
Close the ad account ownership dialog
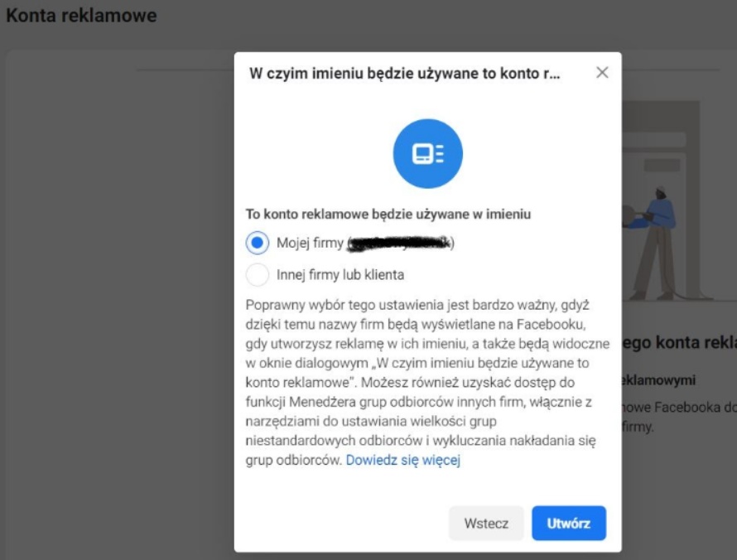(x=602, y=72)
